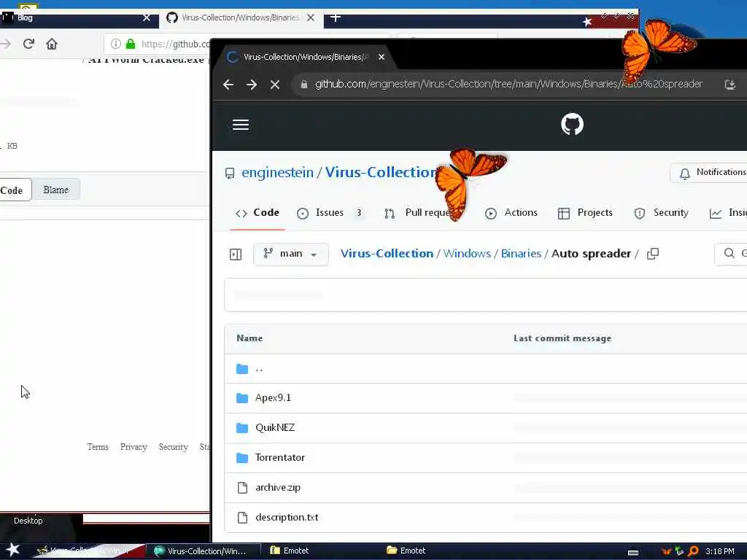This screenshot has width=747, height=560.
Task: Click Privacy footer link in background page
Action: (x=133, y=447)
